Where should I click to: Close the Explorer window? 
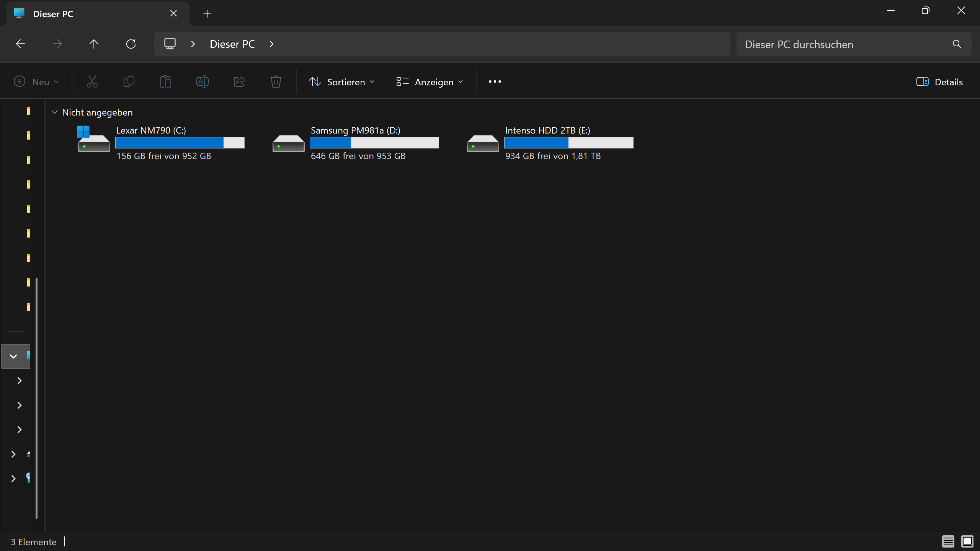(961, 11)
